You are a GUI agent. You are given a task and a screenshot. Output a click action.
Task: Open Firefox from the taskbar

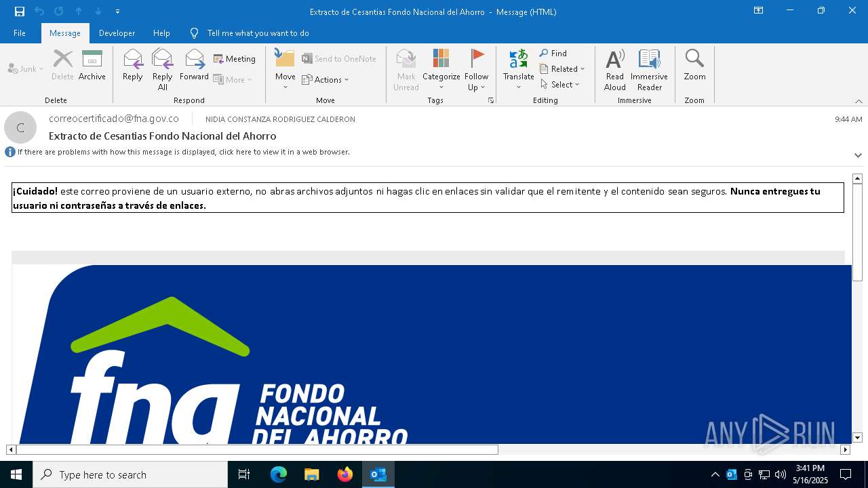pos(345,474)
